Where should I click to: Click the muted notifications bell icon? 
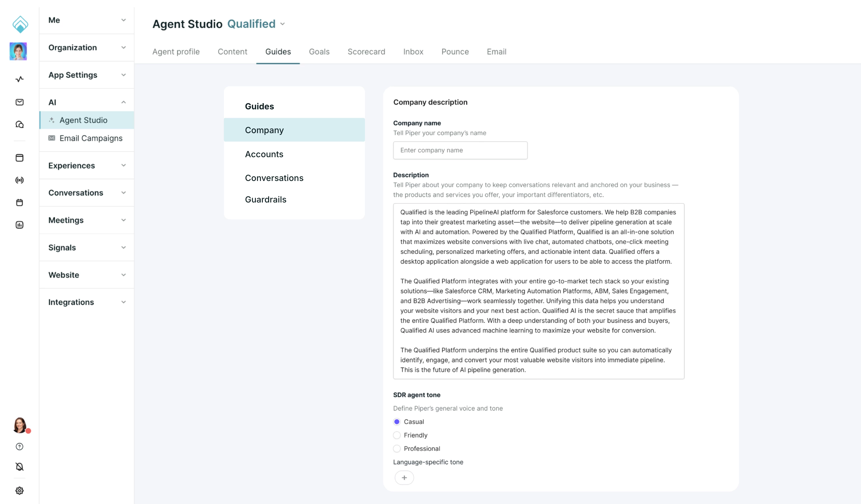pos(20,467)
